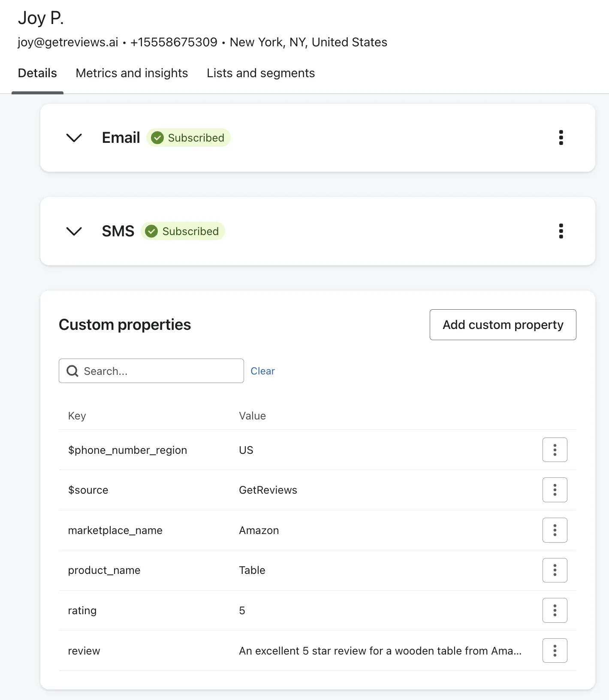Open options for rating property

click(555, 610)
